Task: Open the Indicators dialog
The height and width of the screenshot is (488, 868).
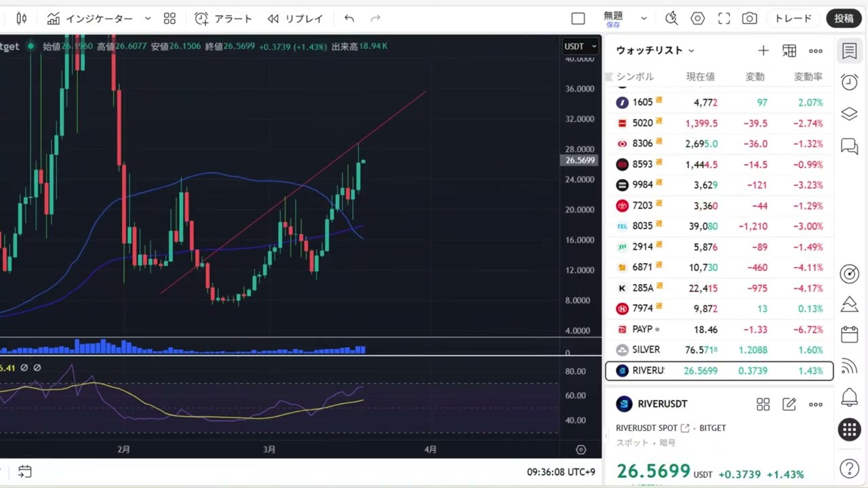Action: coord(90,18)
